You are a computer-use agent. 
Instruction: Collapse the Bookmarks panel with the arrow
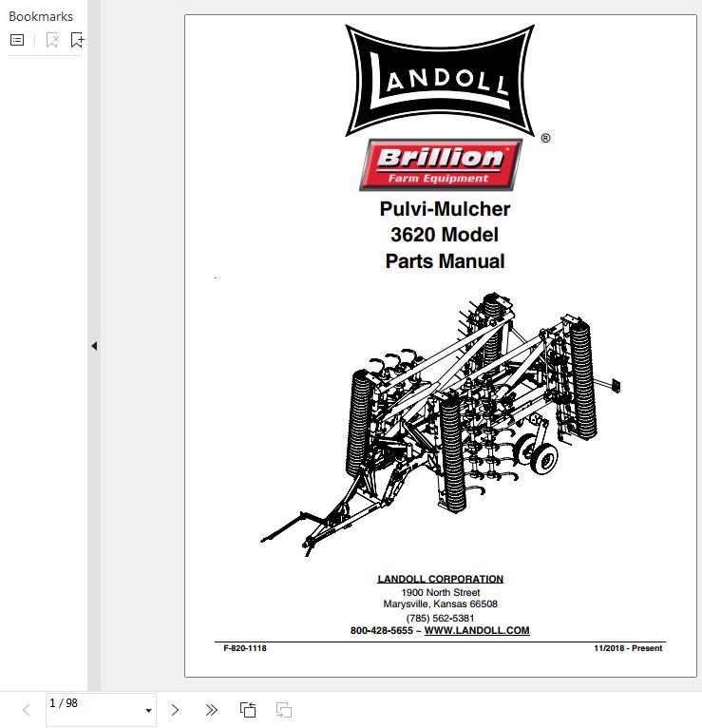(94, 346)
